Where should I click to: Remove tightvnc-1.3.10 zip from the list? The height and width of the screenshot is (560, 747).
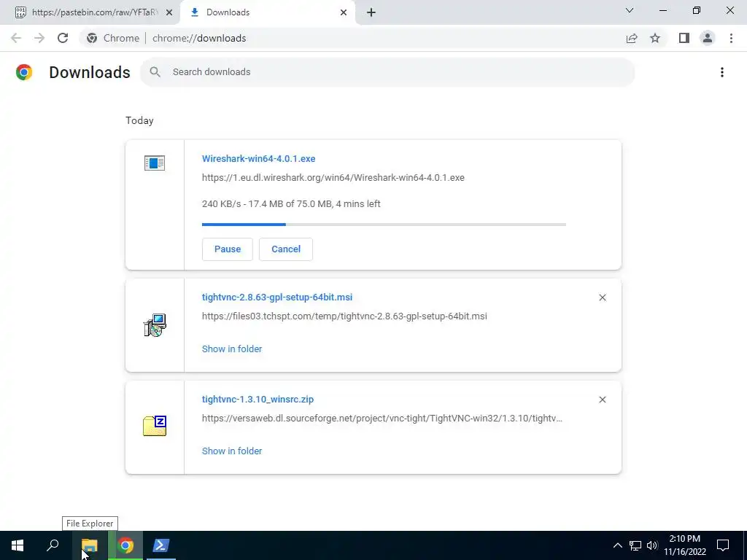pyautogui.click(x=602, y=400)
